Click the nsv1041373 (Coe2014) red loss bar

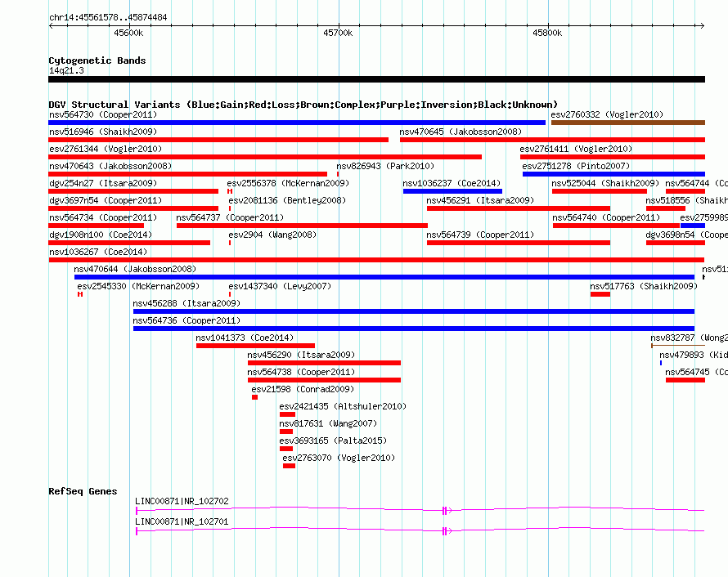coord(255,346)
